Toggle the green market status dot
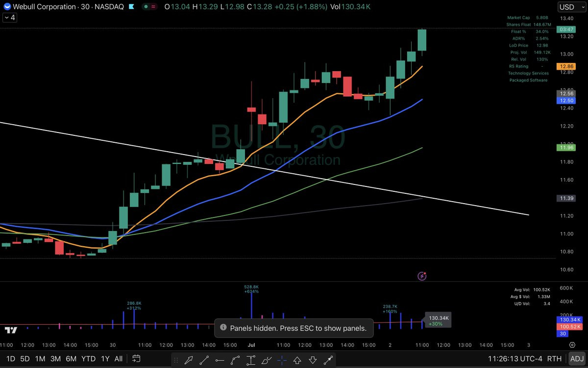Screen dimensions: 588x368 (147, 7)
